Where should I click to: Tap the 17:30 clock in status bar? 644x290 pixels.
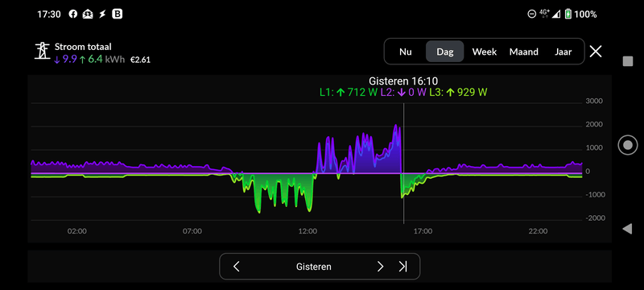pyautogui.click(x=49, y=14)
